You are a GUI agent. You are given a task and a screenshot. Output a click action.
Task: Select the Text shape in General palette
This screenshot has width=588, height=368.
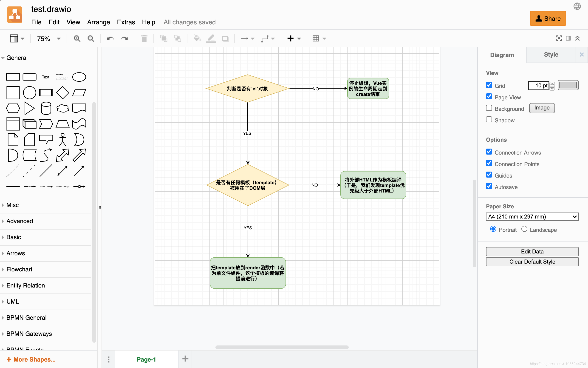pos(46,77)
